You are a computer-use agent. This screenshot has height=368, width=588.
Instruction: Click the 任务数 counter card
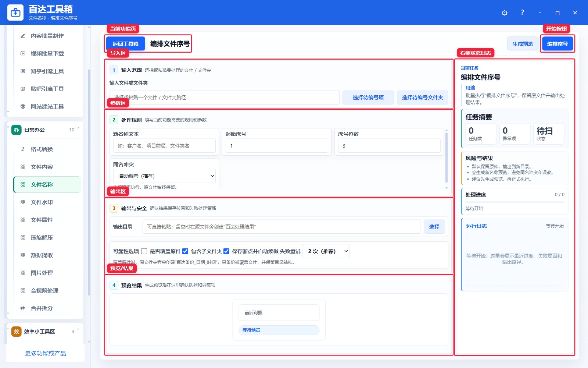coord(481,134)
